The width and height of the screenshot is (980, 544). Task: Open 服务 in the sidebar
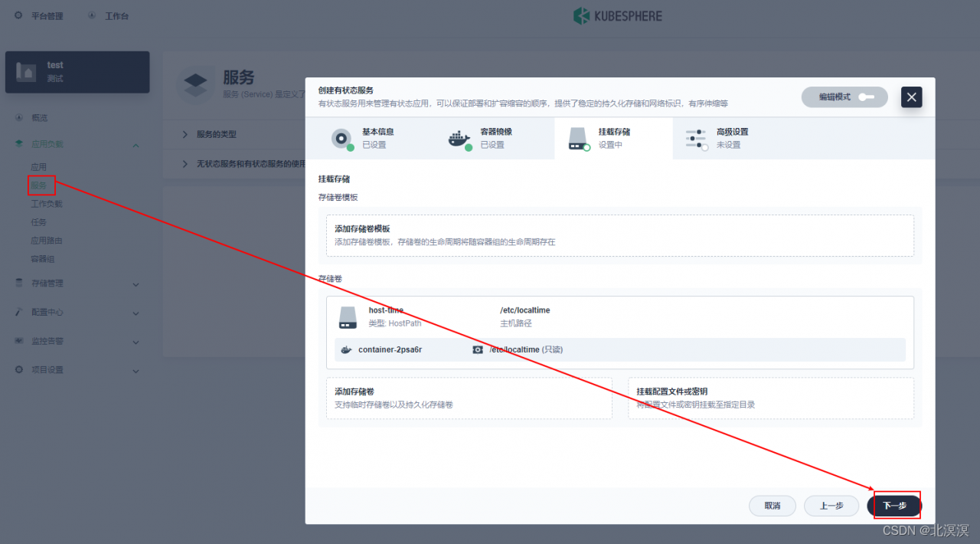tap(38, 185)
